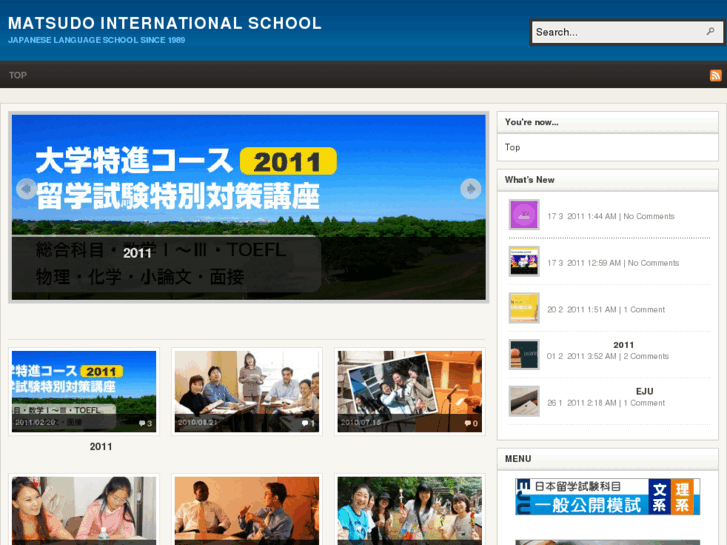Focus the Search text field

616,32
